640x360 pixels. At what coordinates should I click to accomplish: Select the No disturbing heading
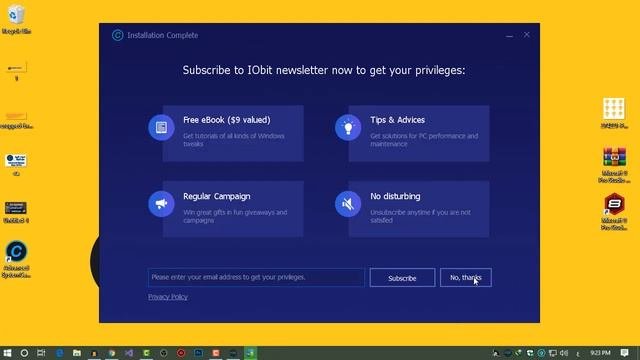(395, 196)
